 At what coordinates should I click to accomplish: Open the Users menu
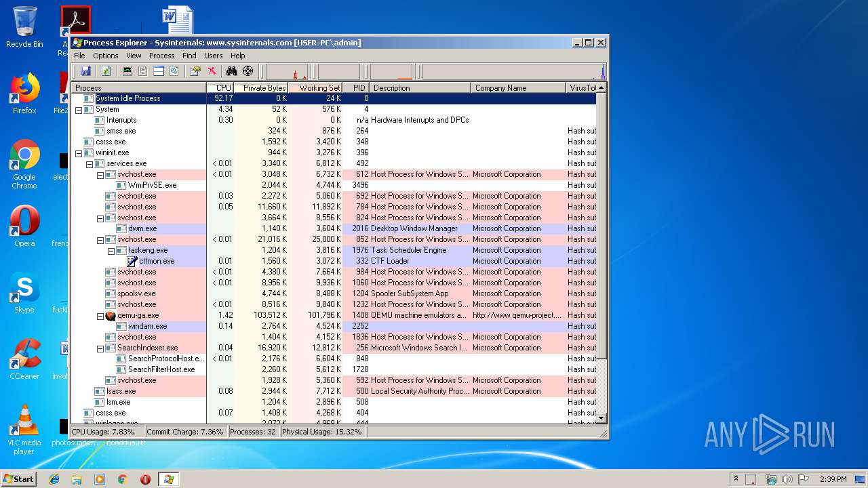coord(213,56)
